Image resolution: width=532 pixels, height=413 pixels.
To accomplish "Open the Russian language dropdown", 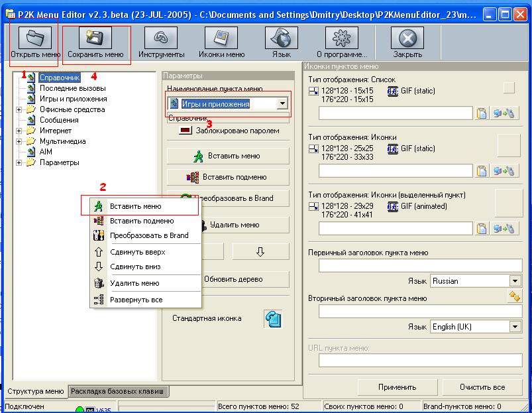I will click(515, 281).
